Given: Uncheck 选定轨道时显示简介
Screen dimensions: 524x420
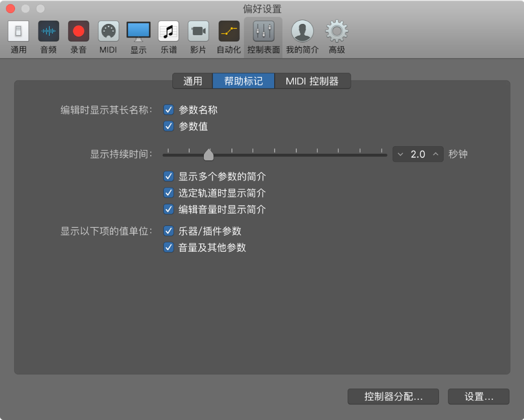Looking at the screenshot, I should [168, 193].
